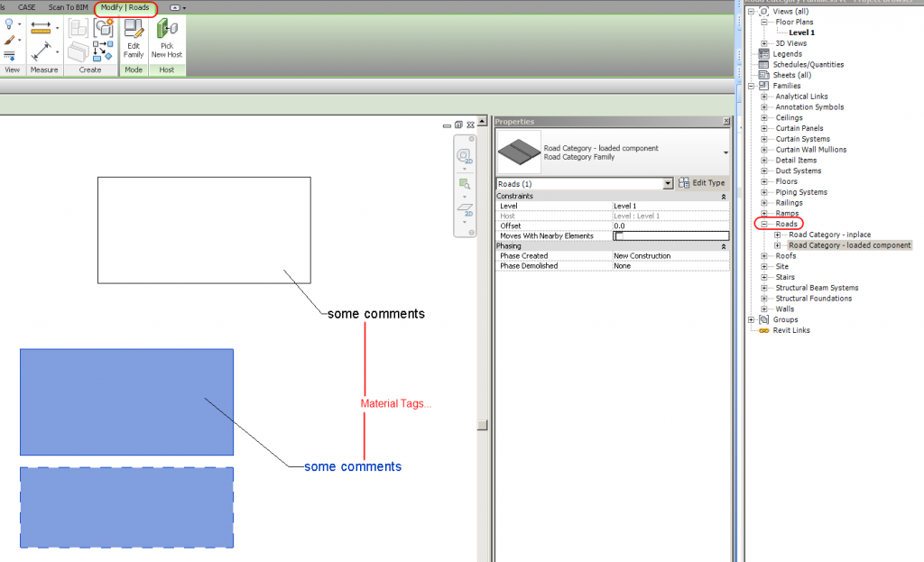Expand Road Category - loaded component in Project Browser
Viewport: 924px width, 562px height.
(x=778, y=244)
